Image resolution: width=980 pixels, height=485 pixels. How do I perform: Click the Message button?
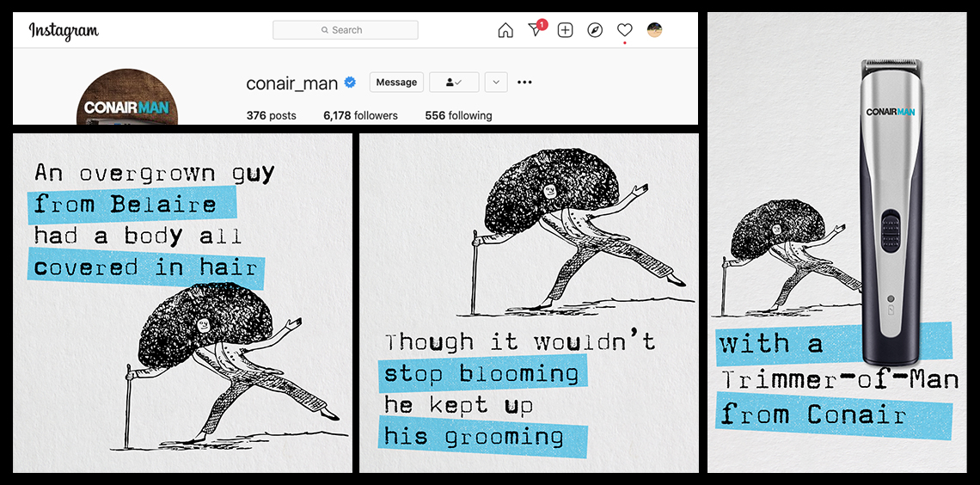396,82
